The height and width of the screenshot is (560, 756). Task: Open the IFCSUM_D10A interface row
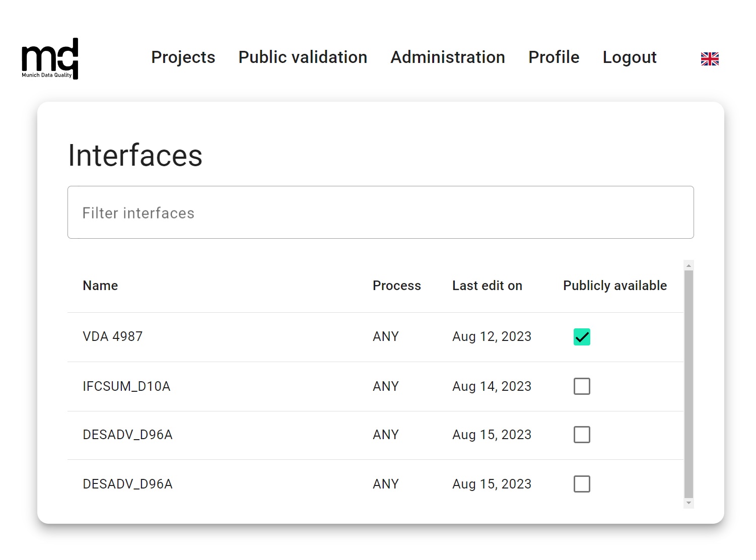click(x=375, y=386)
